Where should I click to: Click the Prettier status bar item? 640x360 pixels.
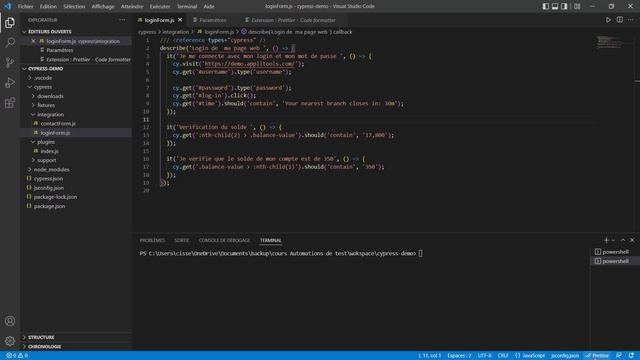(597, 356)
